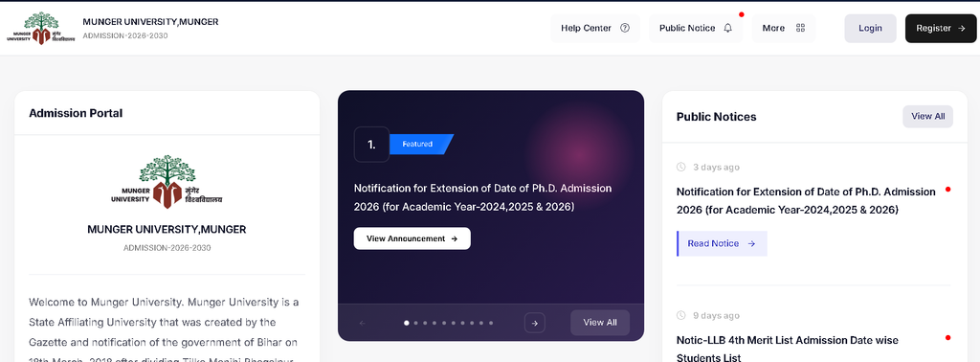Image resolution: width=980 pixels, height=362 pixels.
Task: Click the Public Notice bell icon
Action: point(727,28)
